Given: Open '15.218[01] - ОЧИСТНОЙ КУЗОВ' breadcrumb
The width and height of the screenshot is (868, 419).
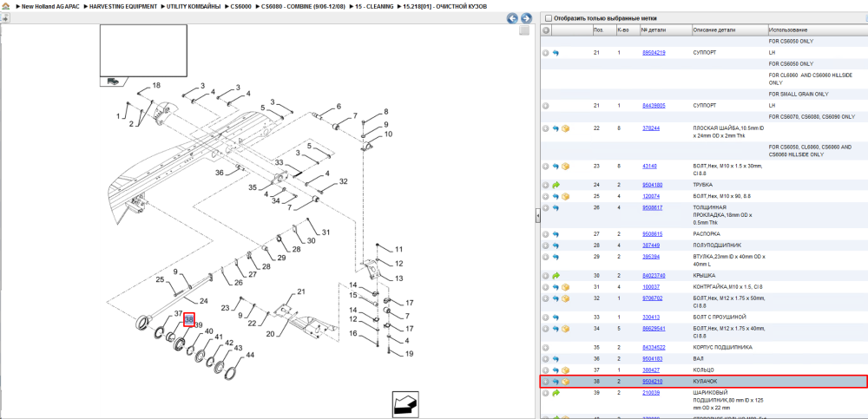Looking at the screenshot, I should point(445,6).
